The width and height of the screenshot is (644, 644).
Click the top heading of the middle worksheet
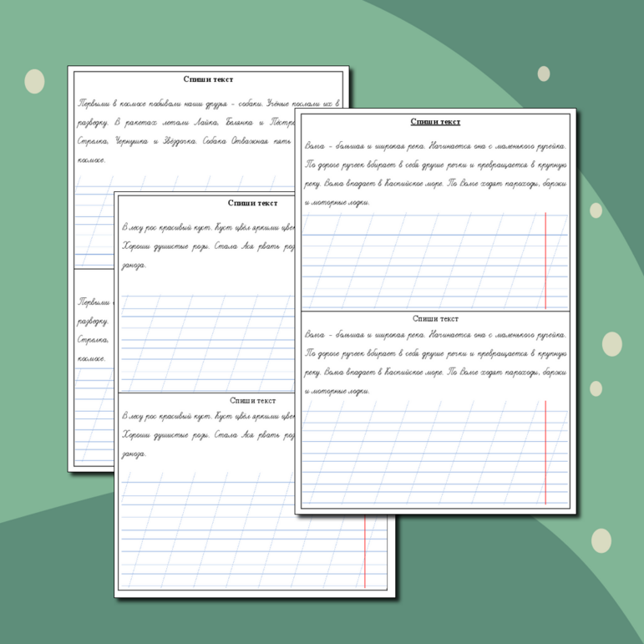252,202
